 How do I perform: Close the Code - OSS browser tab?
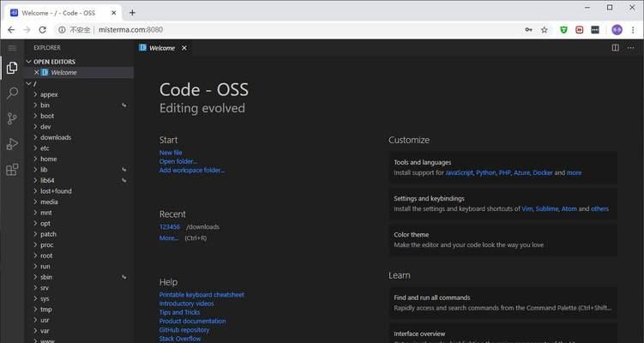click(114, 13)
